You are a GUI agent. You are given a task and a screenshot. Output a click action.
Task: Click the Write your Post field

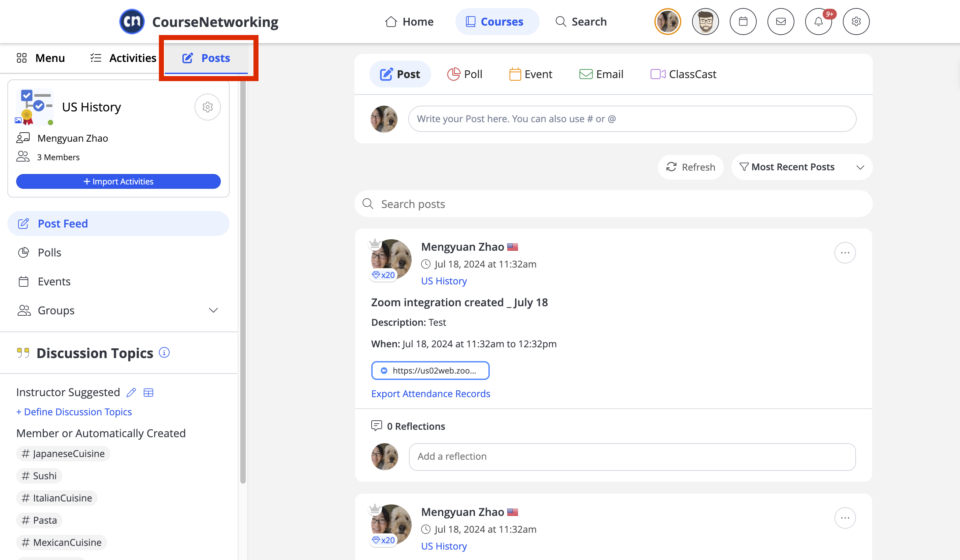tap(632, 119)
